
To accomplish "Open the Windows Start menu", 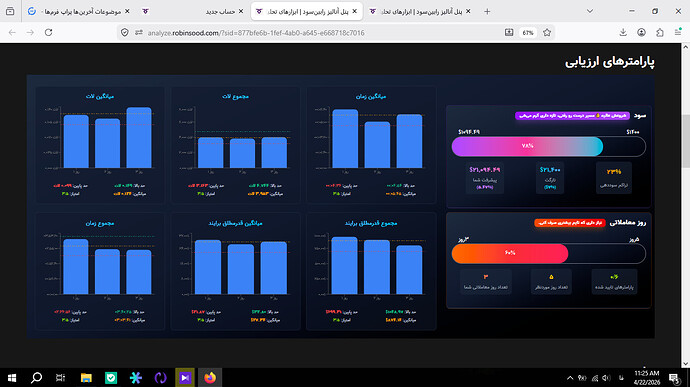I will [12, 377].
